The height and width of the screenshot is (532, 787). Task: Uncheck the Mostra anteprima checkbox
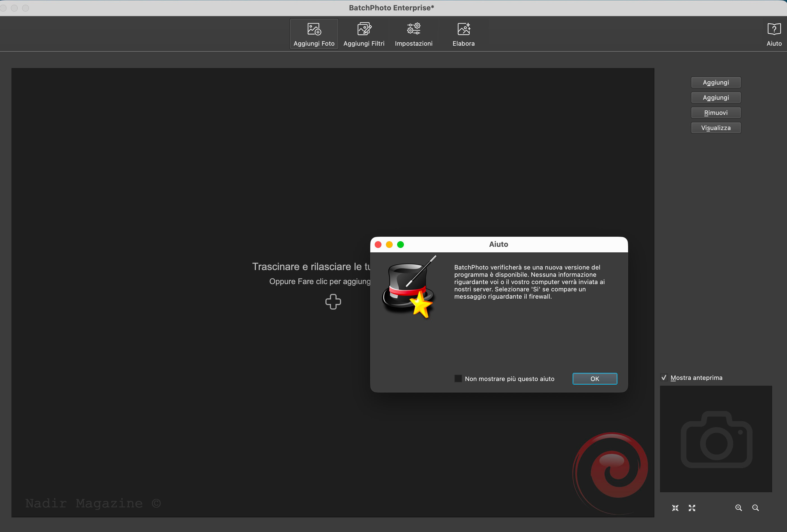tap(664, 378)
